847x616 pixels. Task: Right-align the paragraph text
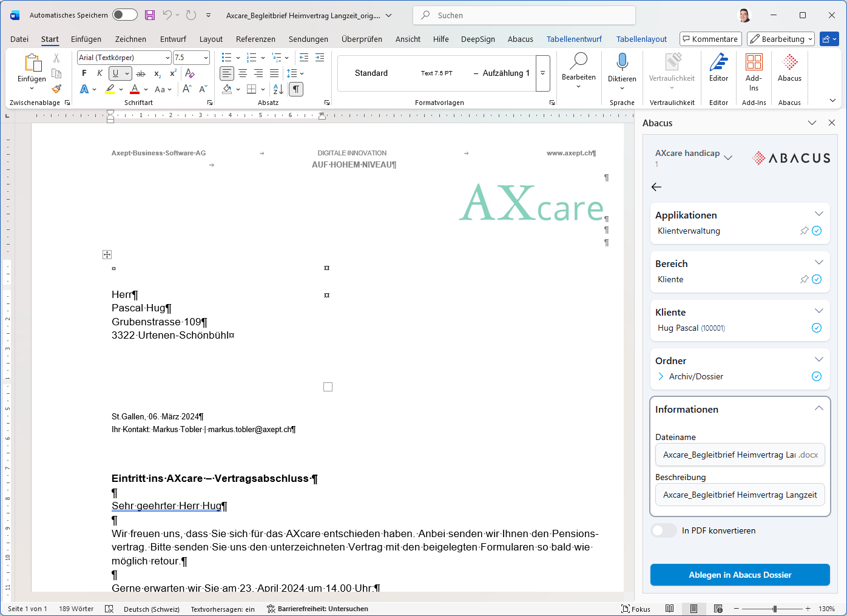click(258, 73)
